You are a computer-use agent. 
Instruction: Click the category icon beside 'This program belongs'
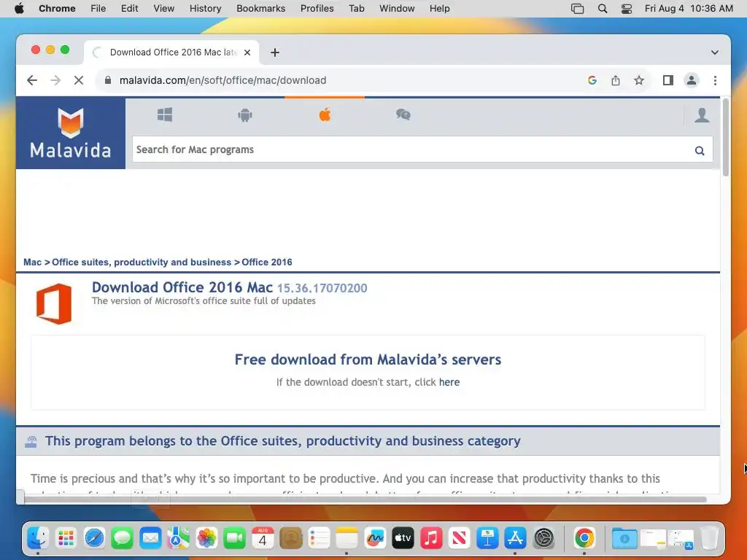31,442
